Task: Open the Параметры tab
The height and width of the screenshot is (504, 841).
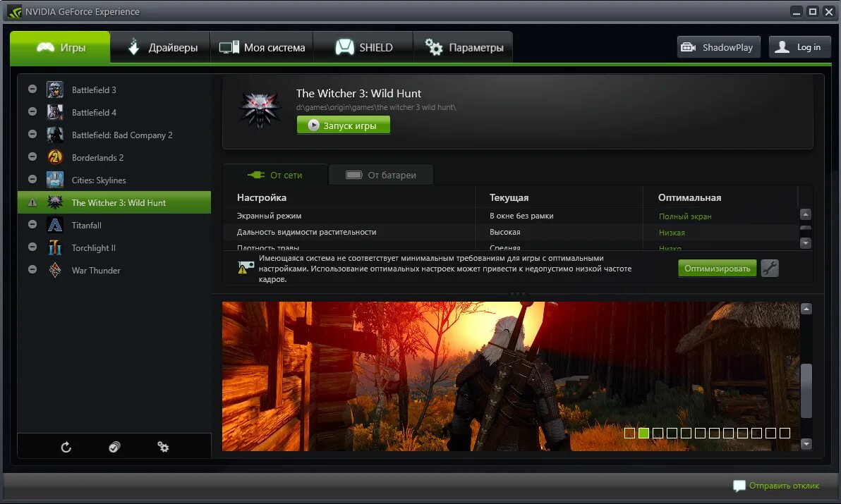Action: [463, 48]
